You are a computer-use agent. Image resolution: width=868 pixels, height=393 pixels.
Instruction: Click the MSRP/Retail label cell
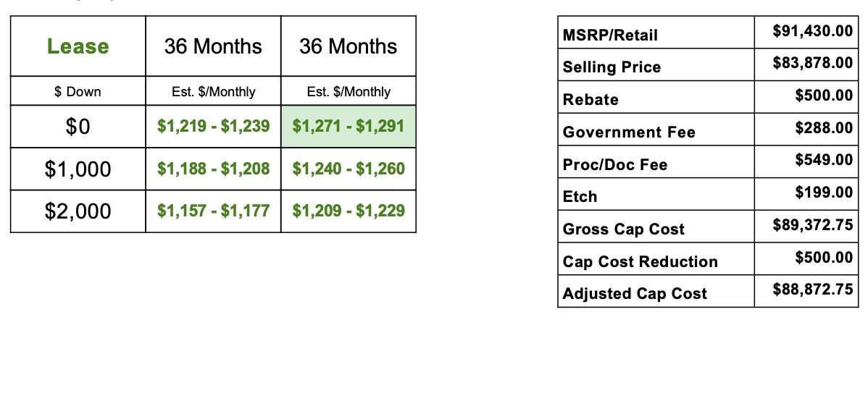(x=656, y=33)
